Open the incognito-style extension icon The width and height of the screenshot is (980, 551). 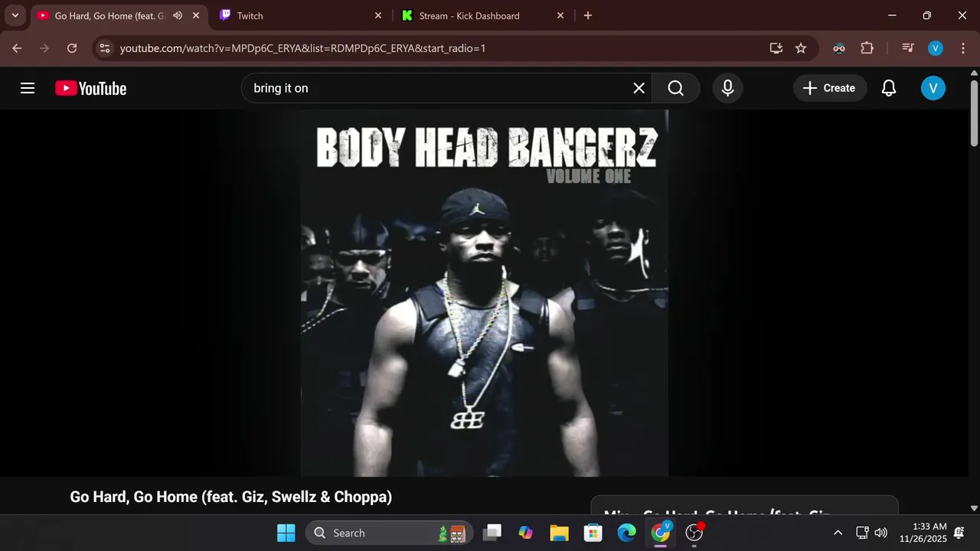[839, 48]
